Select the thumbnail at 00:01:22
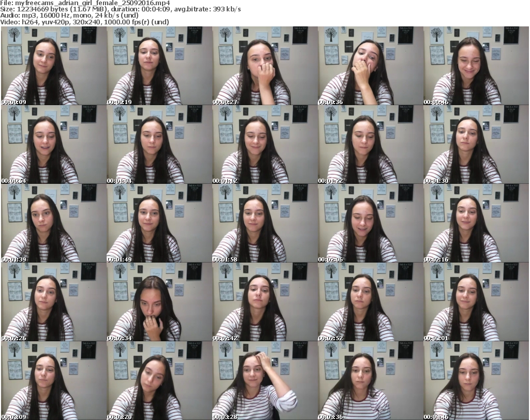This screenshot has width=530, height=420. [x=371, y=144]
